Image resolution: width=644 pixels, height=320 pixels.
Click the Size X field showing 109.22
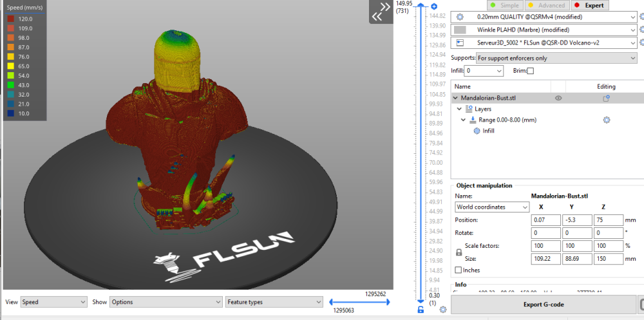click(x=546, y=259)
